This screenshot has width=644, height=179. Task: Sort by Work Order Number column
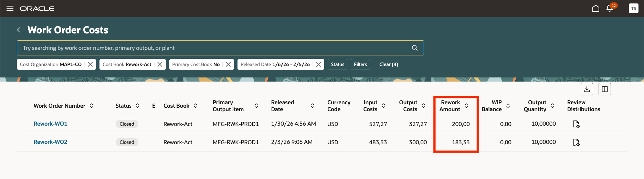click(x=92, y=106)
